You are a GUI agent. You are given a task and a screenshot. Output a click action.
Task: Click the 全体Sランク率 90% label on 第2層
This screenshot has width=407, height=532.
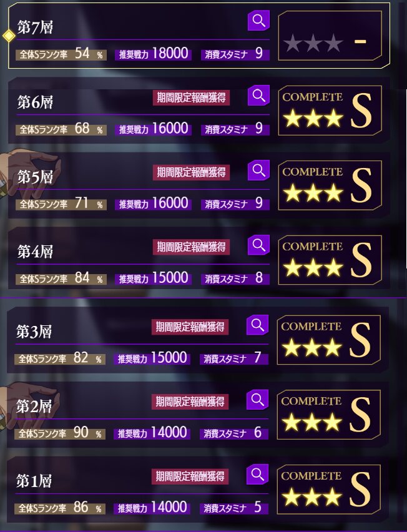tap(60, 433)
